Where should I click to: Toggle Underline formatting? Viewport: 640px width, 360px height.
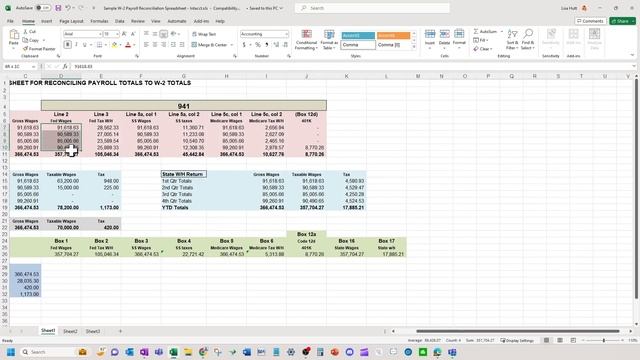click(x=84, y=45)
